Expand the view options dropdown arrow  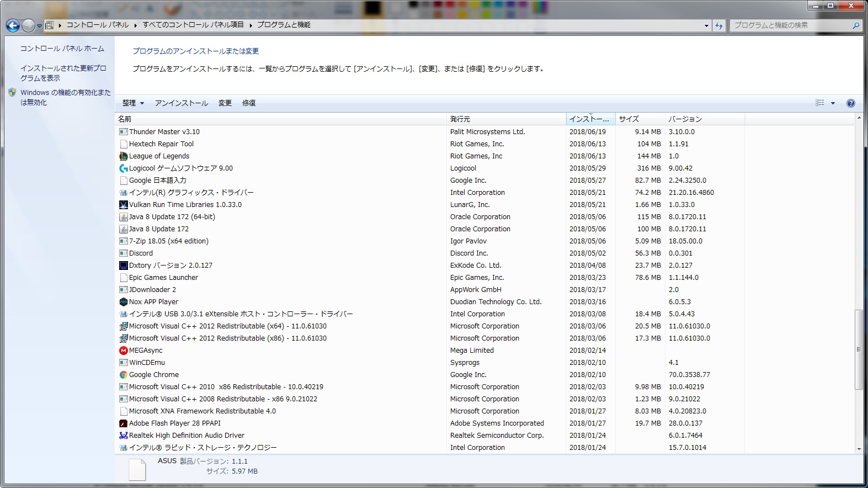(x=833, y=103)
